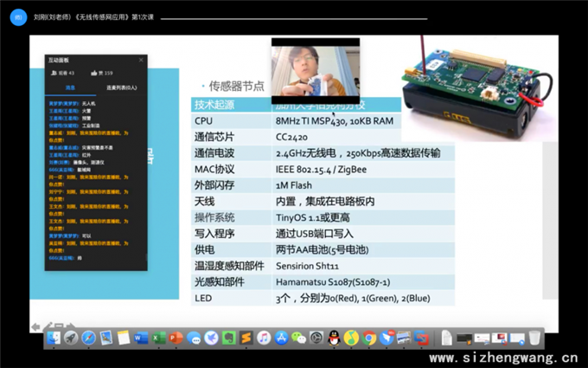
Task: Select the slideshow pen tool
Action: pyautogui.click(x=48, y=326)
